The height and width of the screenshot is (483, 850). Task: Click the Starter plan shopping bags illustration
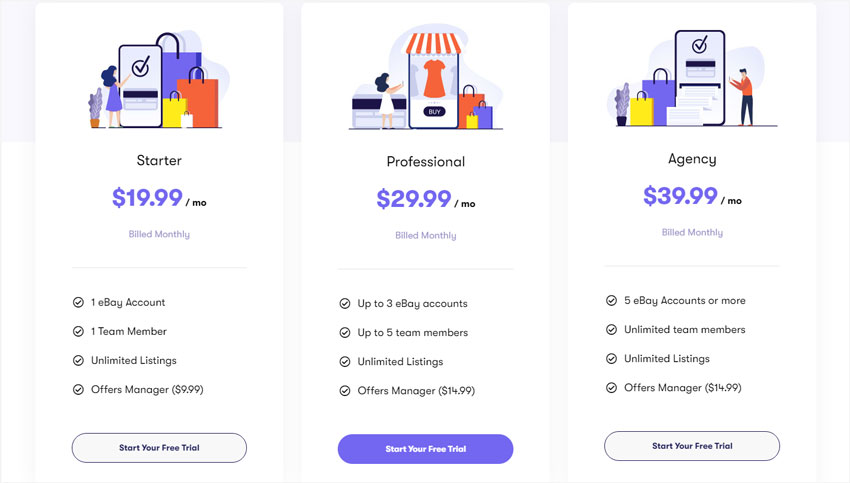[x=159, y=80]
